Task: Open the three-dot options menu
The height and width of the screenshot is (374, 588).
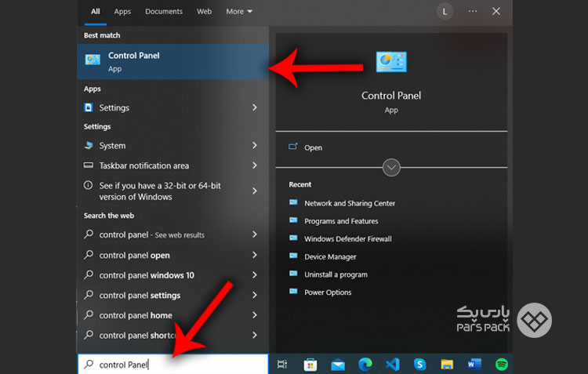Action: pyautogui.click(x=473, y=11)
